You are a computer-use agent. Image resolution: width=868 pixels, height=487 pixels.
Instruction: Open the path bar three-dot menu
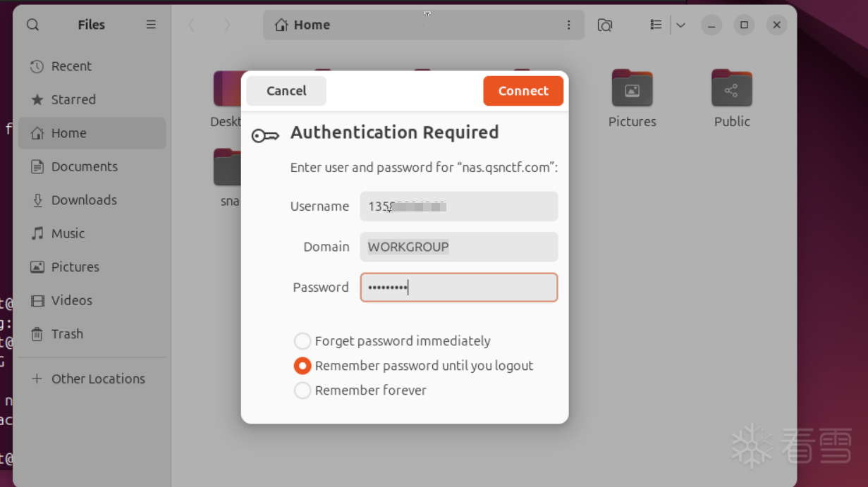click(x=568, y=25)
